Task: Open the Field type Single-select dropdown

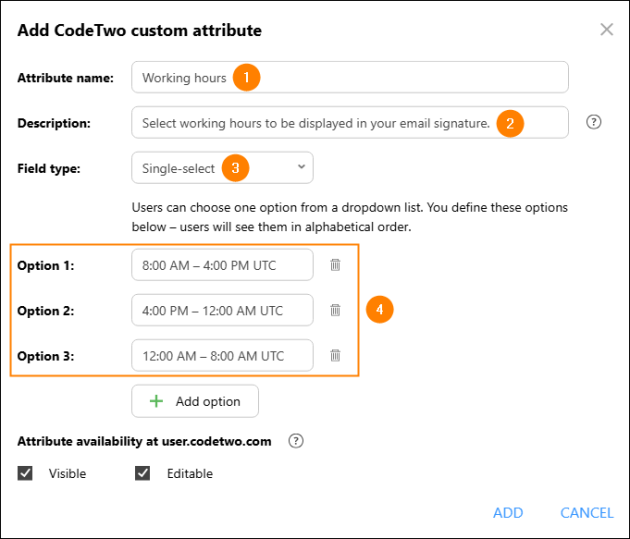Action: click(222, 168)
